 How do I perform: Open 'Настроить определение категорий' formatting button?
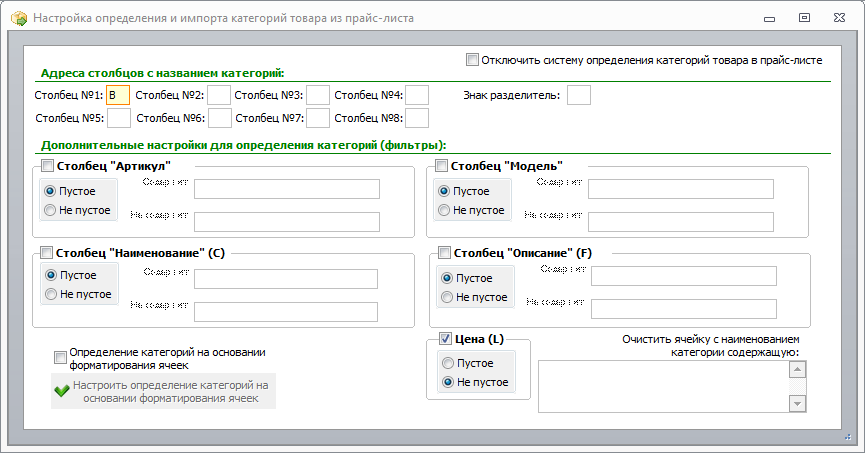(x=163, y=391)
